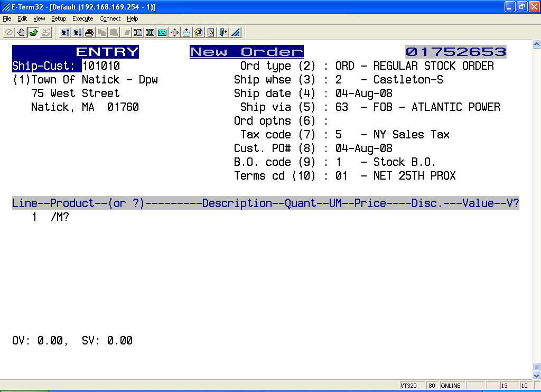The image size is (541, 392).
Task: Open the File menu
Action: point(7,18)
